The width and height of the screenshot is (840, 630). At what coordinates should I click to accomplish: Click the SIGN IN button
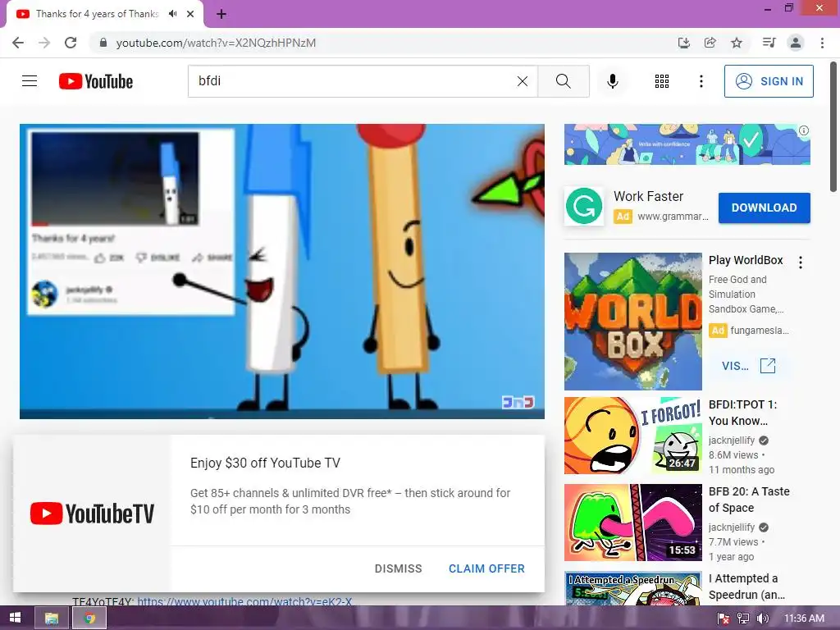coord(769,81)
